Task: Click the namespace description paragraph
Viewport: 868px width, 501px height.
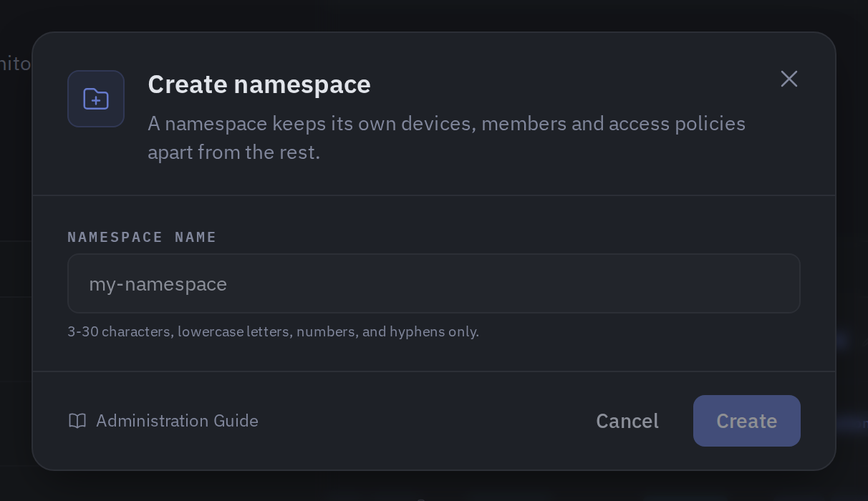Action: (x=447, y=137)
